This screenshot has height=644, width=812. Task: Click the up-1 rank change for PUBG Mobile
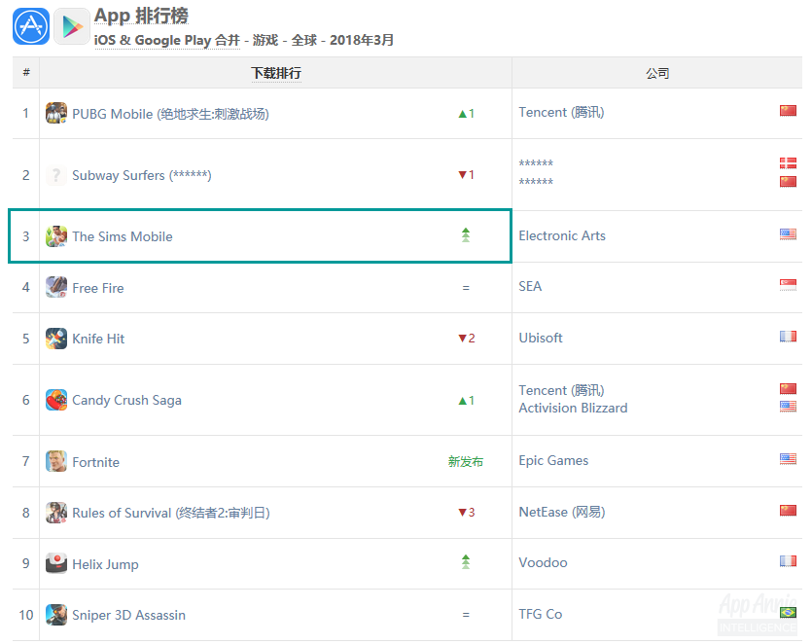[466, 114]
